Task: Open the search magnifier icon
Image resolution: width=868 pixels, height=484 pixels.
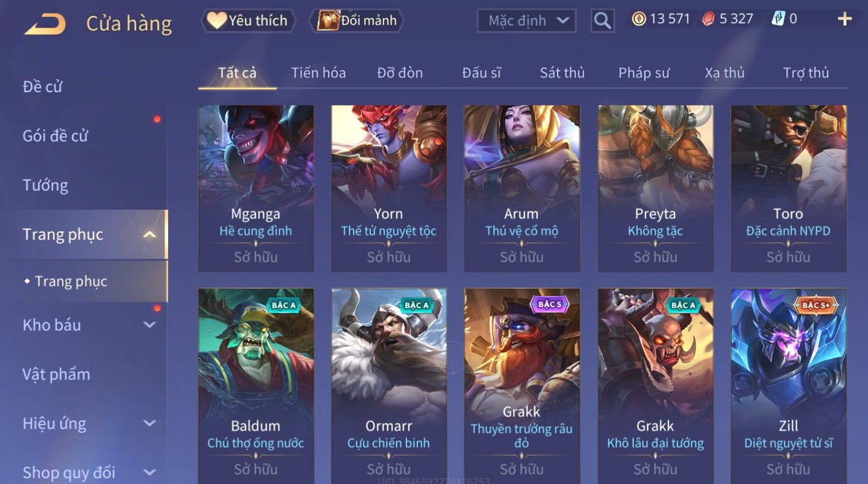Action: [602, 21]
